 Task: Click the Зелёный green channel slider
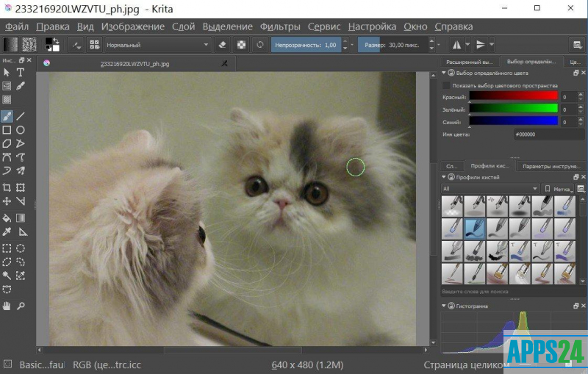pos(513,108)
